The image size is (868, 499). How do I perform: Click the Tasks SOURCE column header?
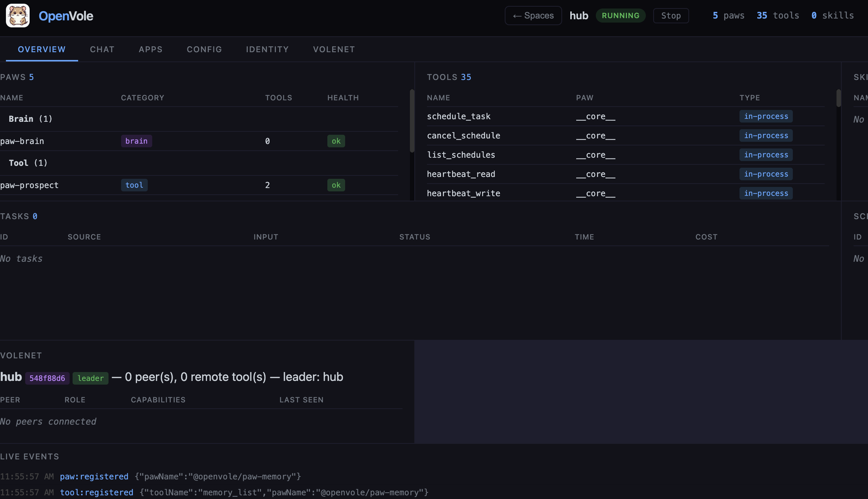pyautogui.click(x=84, y=237)
